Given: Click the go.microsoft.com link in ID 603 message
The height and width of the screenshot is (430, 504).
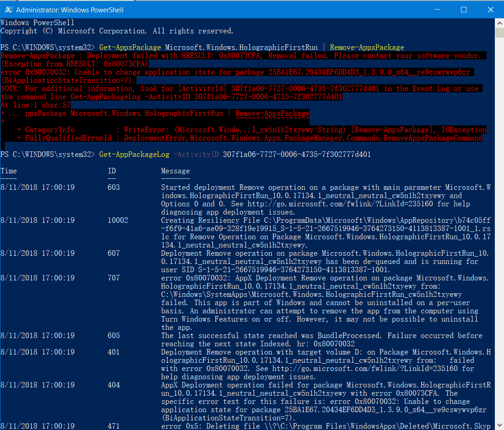Looking at the screenshot, I should (341, 204).
